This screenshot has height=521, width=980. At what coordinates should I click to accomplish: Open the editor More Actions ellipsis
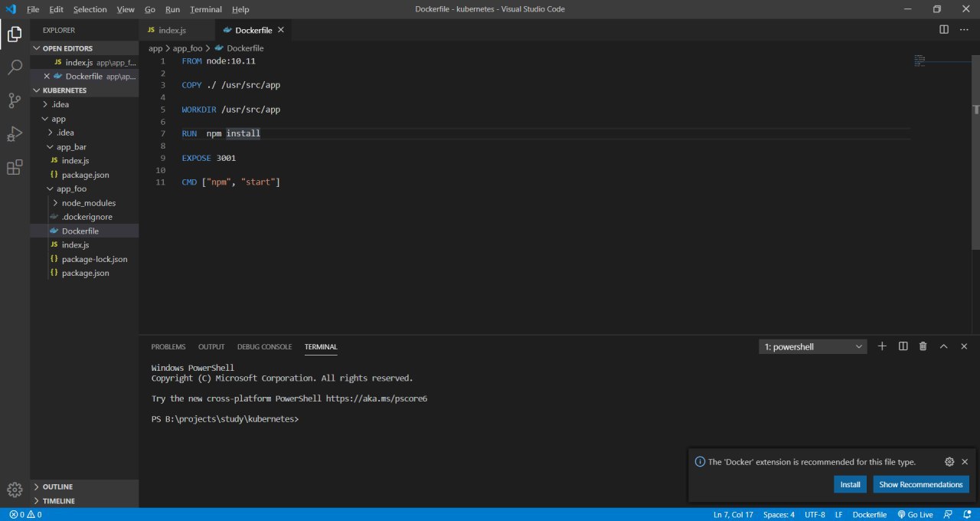tap(964, 29)
